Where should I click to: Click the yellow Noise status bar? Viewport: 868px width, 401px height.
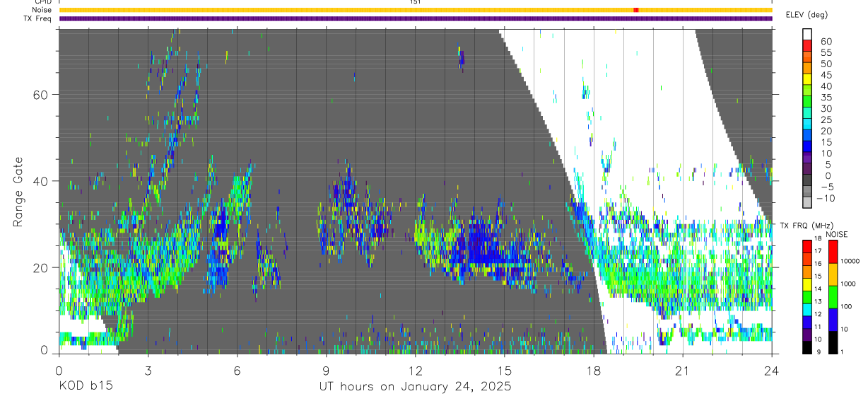click(x=416, y=10)
